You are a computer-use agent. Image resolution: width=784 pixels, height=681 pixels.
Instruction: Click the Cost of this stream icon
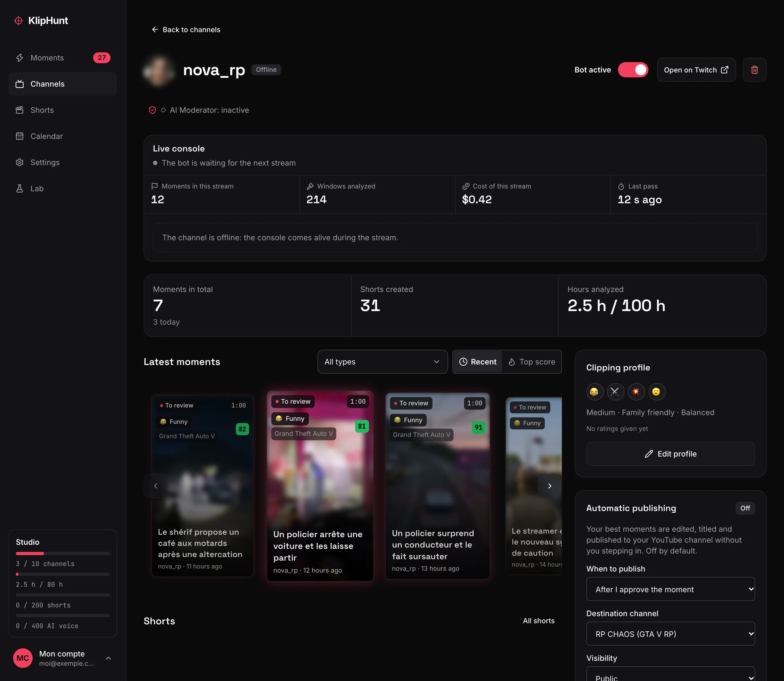click(466, 186)
